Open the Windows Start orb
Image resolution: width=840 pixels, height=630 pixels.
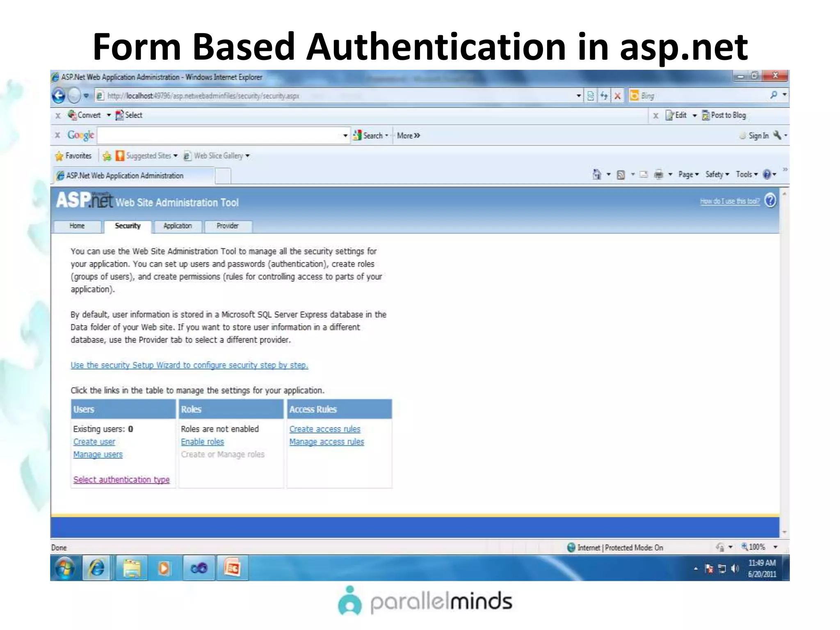[x=65, y=568]
